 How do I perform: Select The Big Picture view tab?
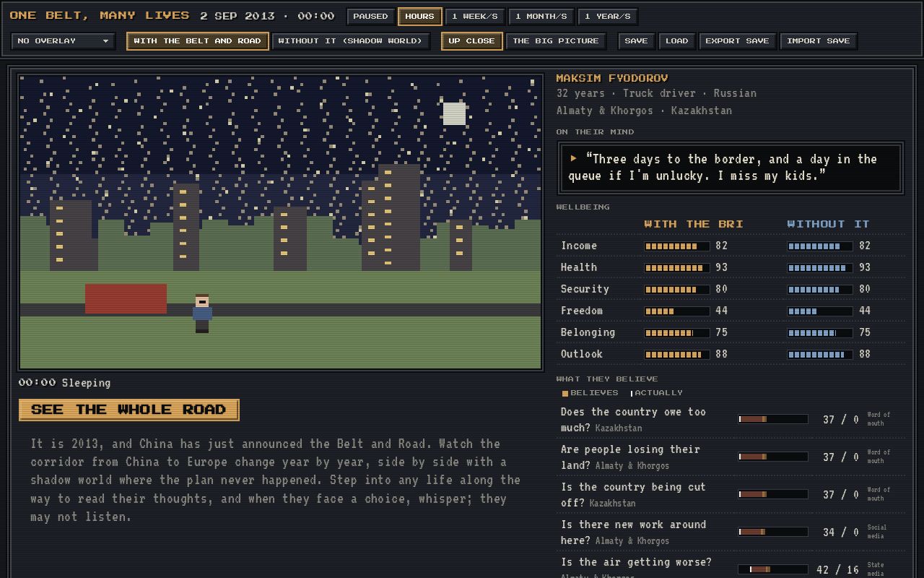556,41
